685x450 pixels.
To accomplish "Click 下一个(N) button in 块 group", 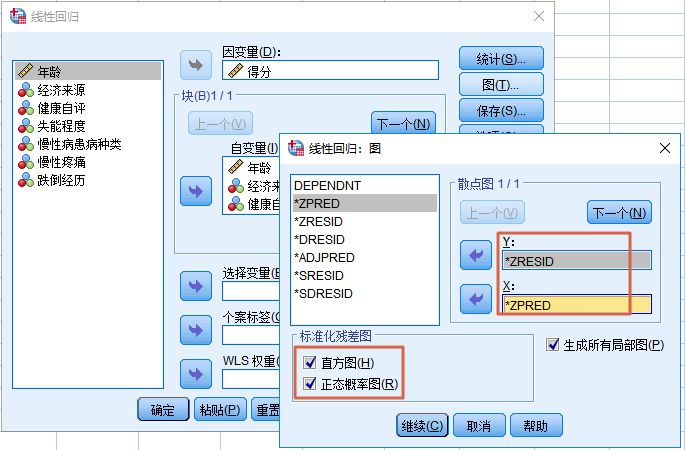I will pos(403,124).
